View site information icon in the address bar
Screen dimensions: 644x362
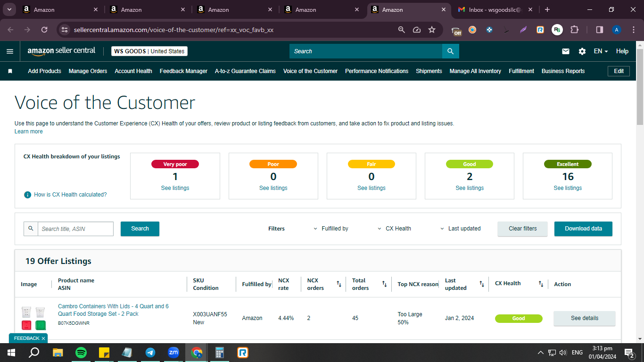[65, 30]
